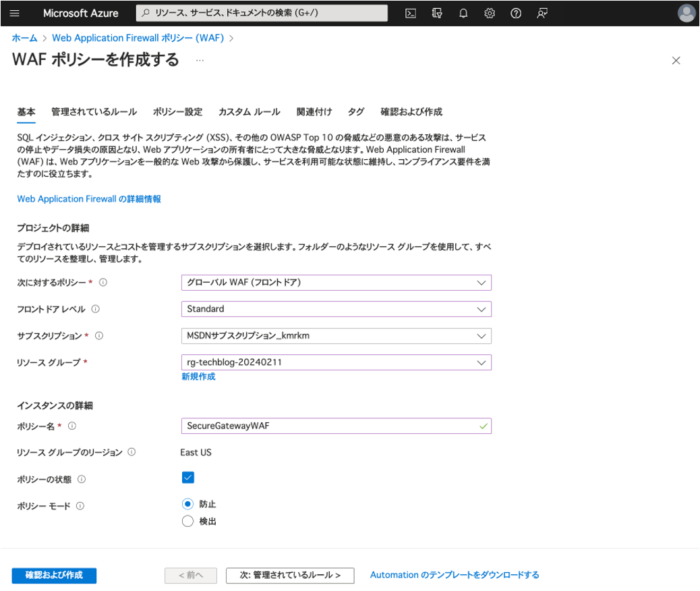700x591 pixels.
Task: Click the < 前へ button
Action: (x=191, y=575)
